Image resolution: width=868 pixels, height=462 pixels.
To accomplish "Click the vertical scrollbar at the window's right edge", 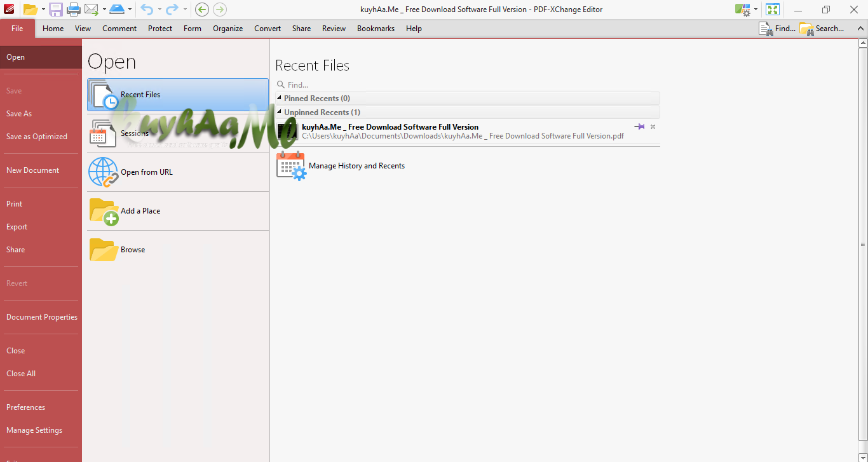I will point(863,245).
